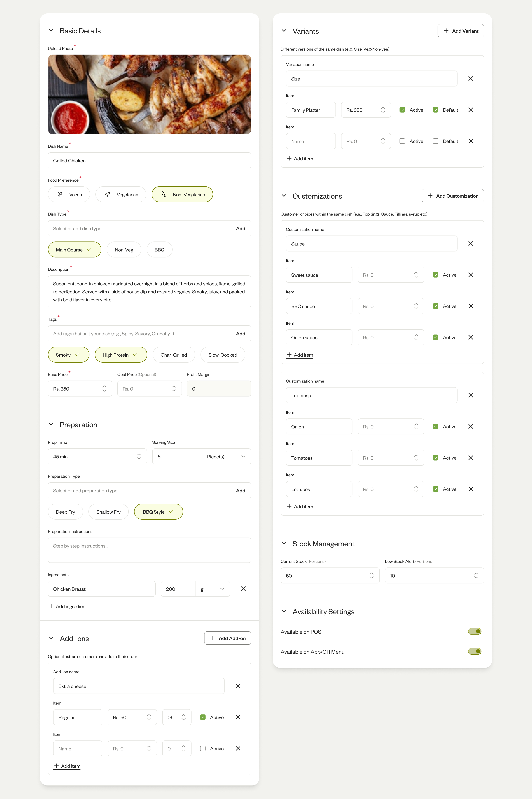Toggle Active checkbox for Onion topping
This screenshot has width=532, height=799.
coord(436,427)
